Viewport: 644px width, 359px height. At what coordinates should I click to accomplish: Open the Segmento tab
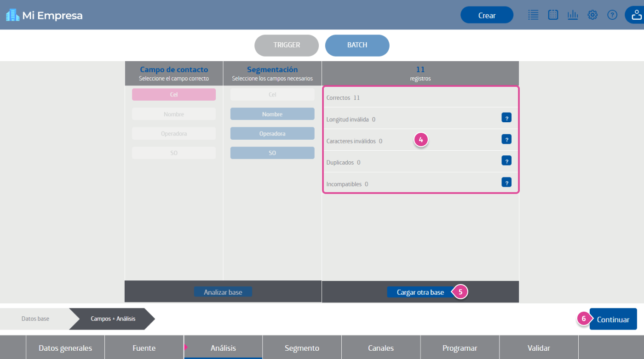[x=302, y=348]
